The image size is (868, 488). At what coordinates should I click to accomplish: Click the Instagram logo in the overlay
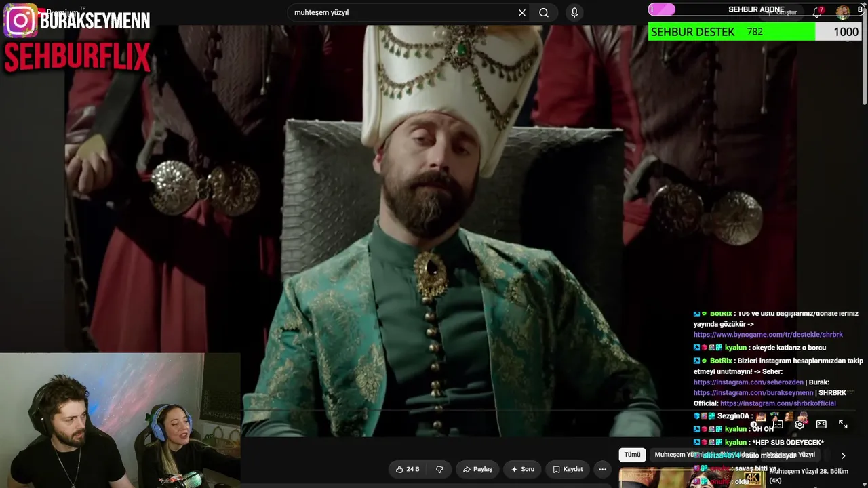20,20
